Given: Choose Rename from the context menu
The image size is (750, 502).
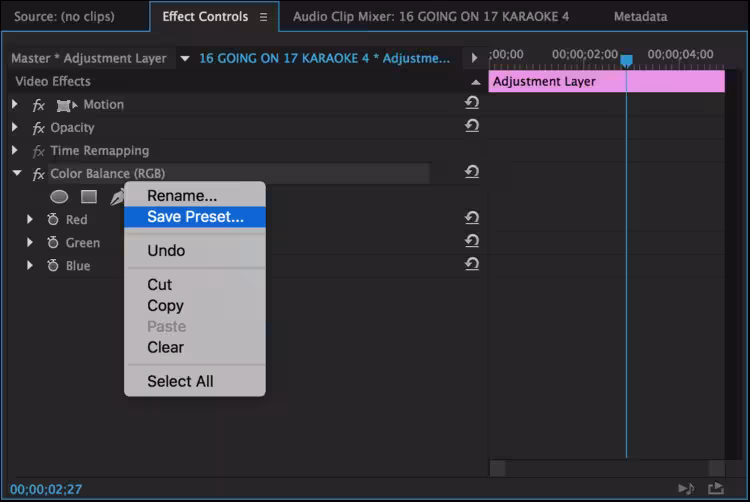Looking at the screenshot, I should coord(182,196).
